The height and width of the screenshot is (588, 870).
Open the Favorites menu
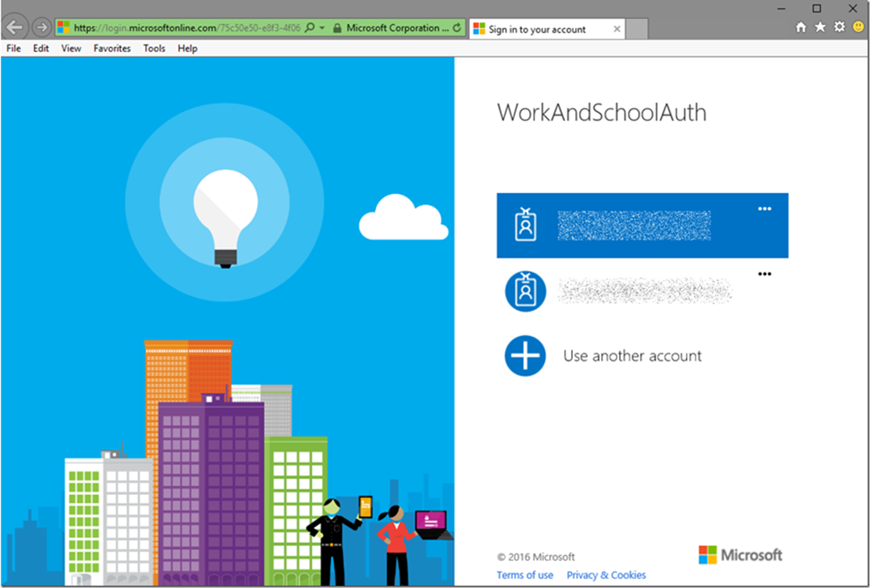pos(112,48)
